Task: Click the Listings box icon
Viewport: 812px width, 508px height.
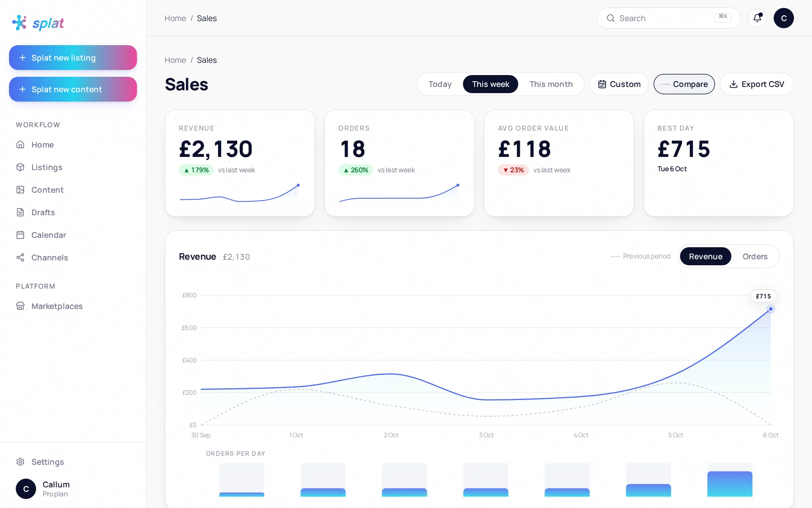Action: click(20, 167)
